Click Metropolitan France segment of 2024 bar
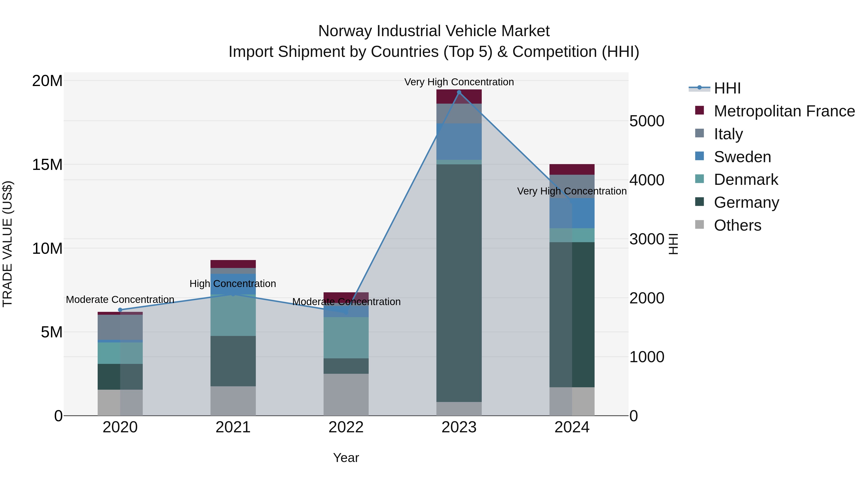Viewport: 868px width, 488px height. [572, 169]
